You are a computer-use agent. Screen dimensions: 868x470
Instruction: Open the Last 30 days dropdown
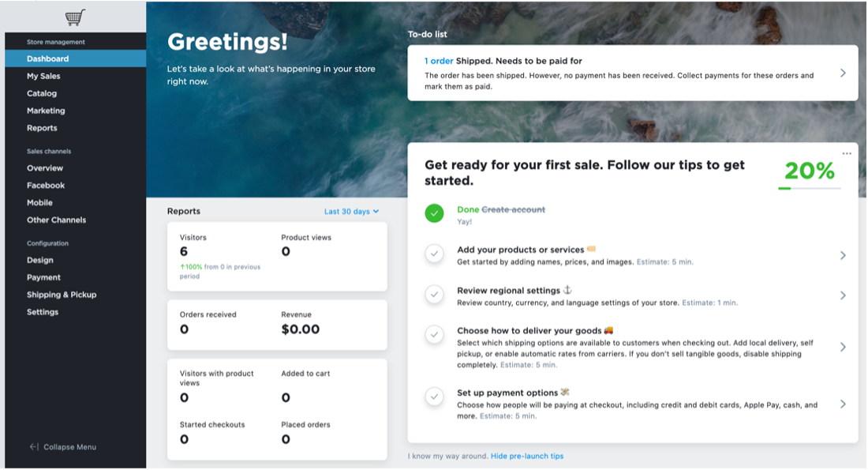351,212
